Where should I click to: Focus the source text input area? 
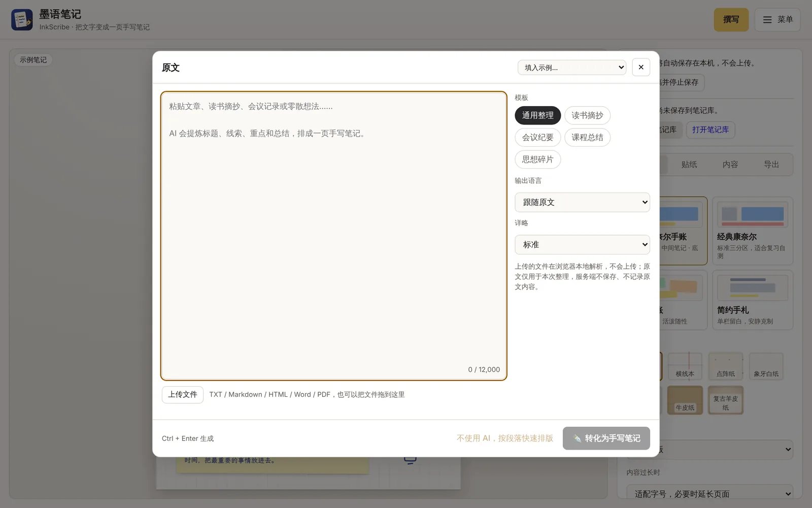334,236
